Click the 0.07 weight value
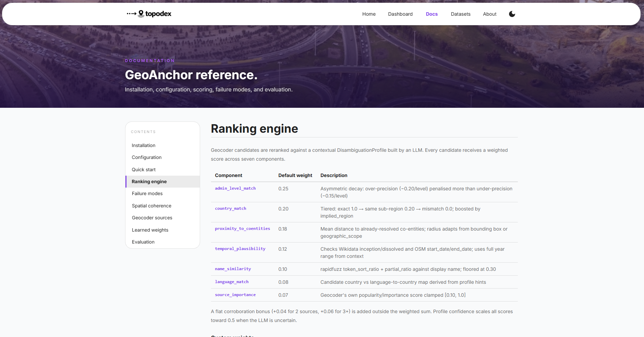 283,295
